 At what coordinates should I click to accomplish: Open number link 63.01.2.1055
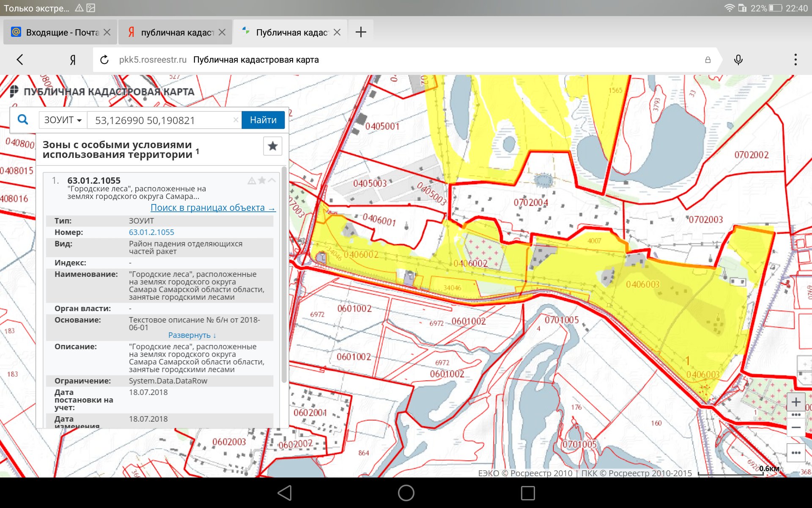coord(151,232)
